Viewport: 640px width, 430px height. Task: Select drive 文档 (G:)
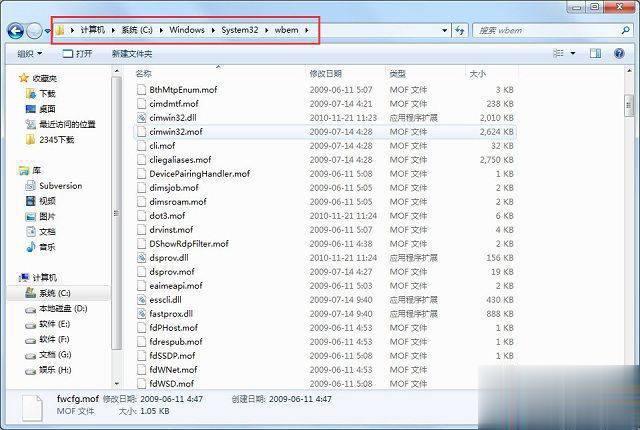point(48,355)
